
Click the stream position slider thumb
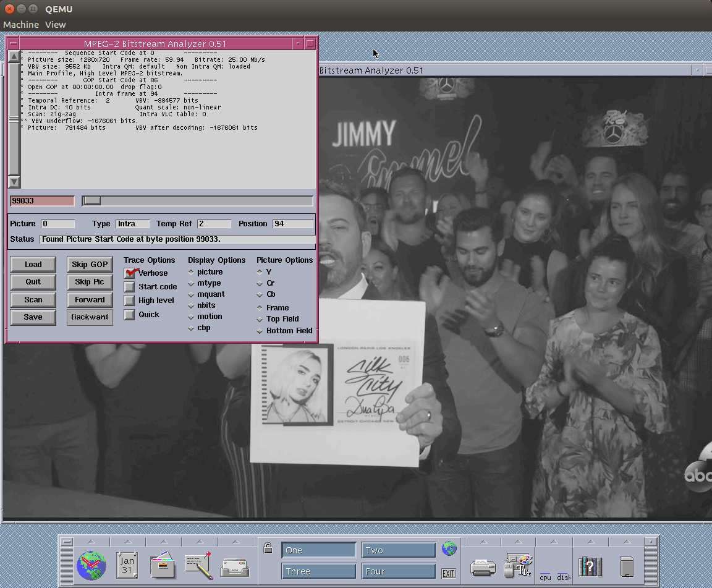pyautogui.click(x=91, y=201)
